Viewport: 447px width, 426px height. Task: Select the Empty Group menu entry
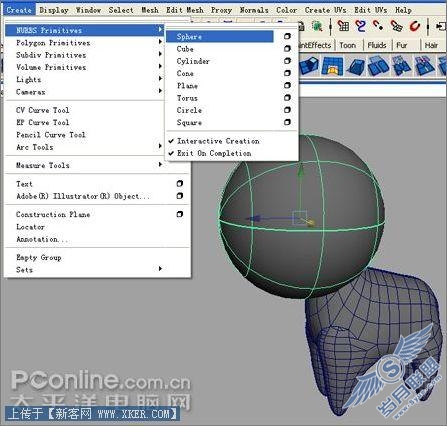(x=39, y=257)
